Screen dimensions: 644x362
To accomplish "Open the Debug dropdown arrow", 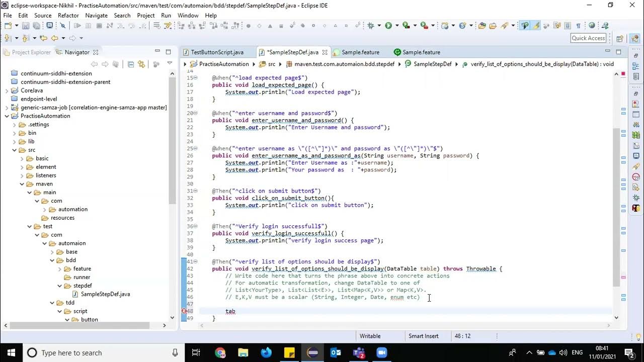I will pos(379,25).
